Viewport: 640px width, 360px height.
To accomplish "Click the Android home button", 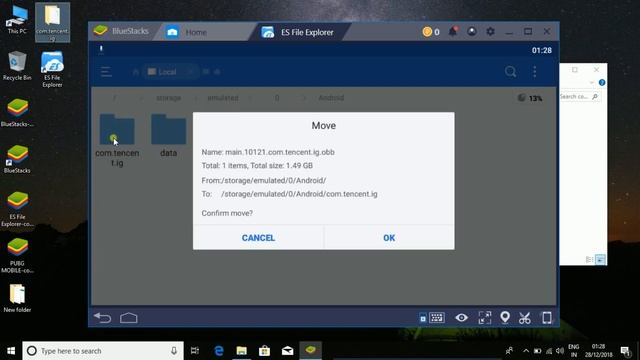I will click(129, 318).
